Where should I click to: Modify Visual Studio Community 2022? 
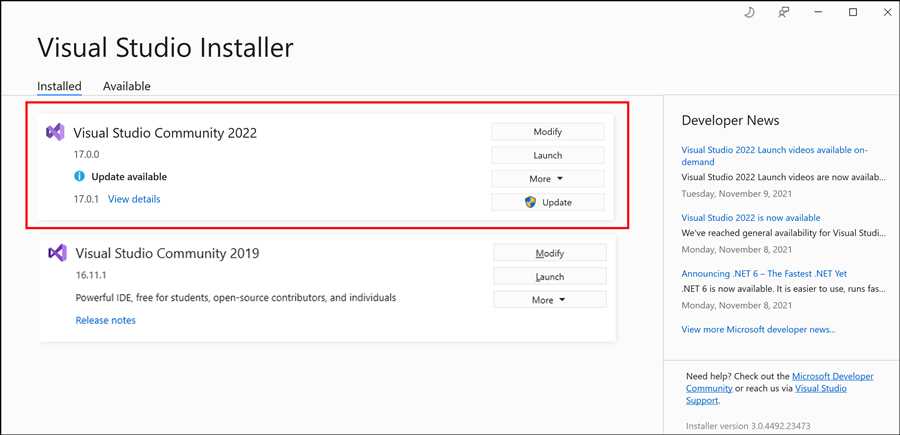548,131
